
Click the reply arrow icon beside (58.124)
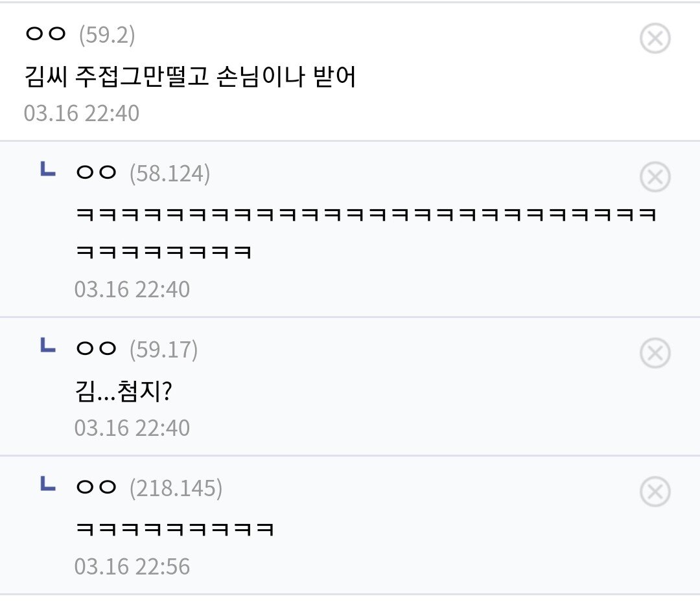tap(48, 170)
